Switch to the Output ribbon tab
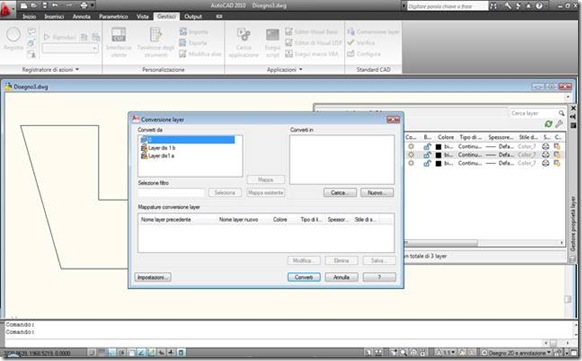The height and width of the screenshot is (361, 582). [193, 16]
